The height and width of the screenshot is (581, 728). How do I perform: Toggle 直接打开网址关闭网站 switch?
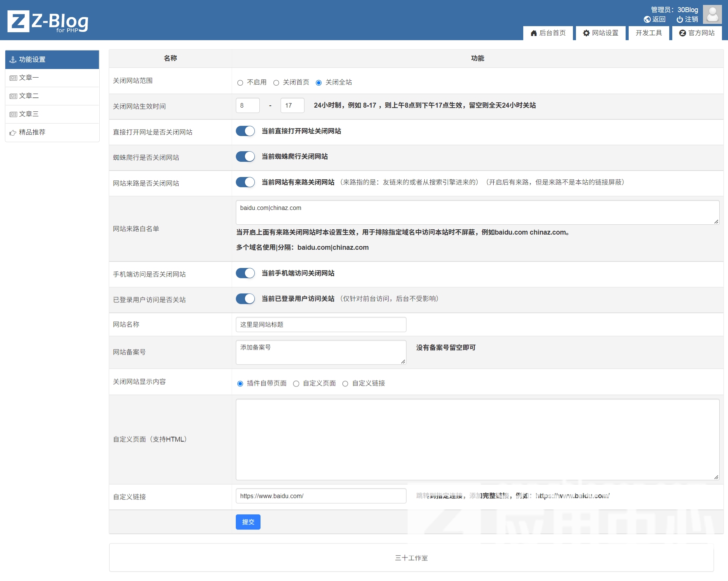pos(245,131)
